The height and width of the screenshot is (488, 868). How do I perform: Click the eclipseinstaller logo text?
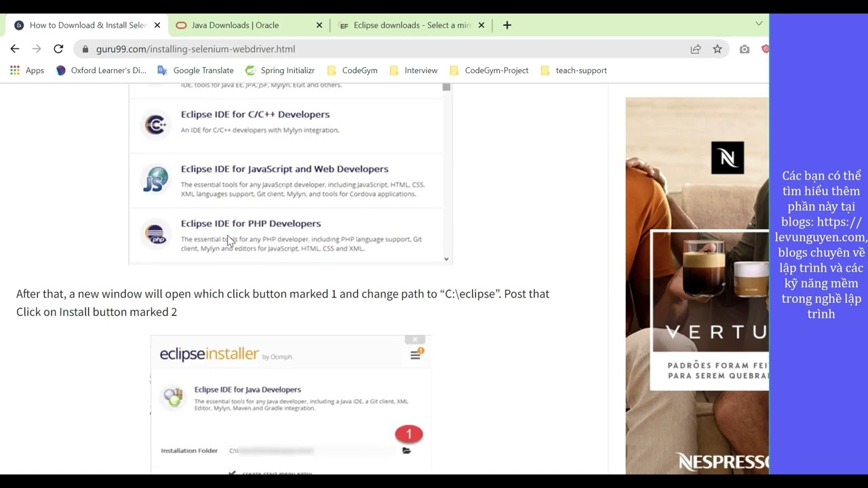tap(209, 354)
